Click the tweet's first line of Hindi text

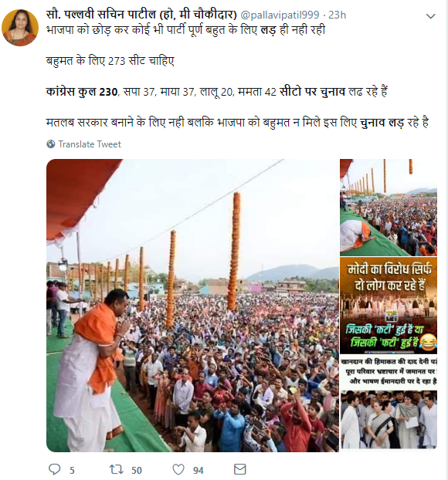pyautogui.click(x=185, y=30)
